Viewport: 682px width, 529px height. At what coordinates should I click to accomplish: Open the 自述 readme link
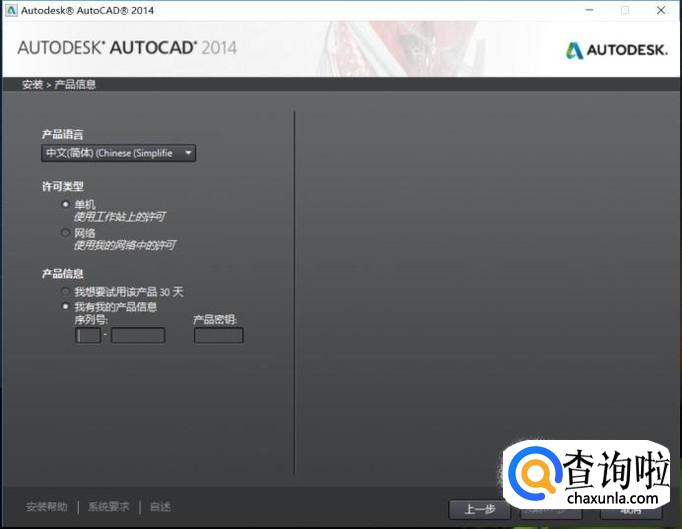click(x=160, y=507)
